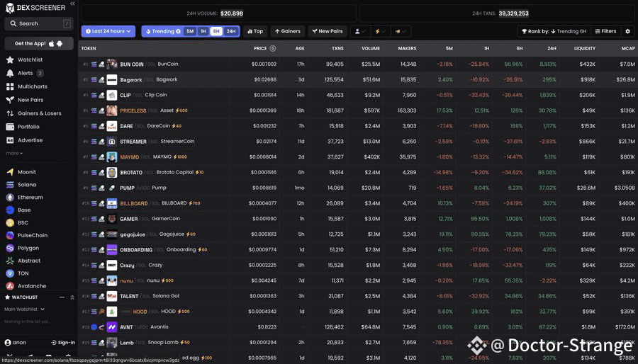Sort by the TXNS column header

pos(337,48)
